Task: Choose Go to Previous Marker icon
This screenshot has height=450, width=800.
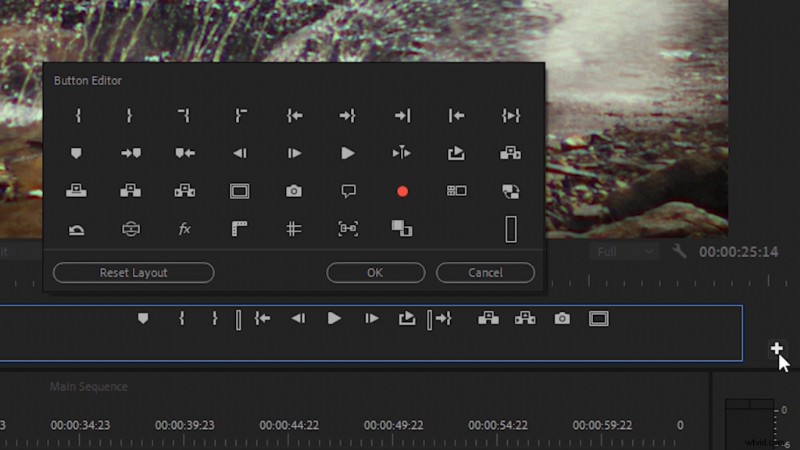Action: (x=185, y=153)
